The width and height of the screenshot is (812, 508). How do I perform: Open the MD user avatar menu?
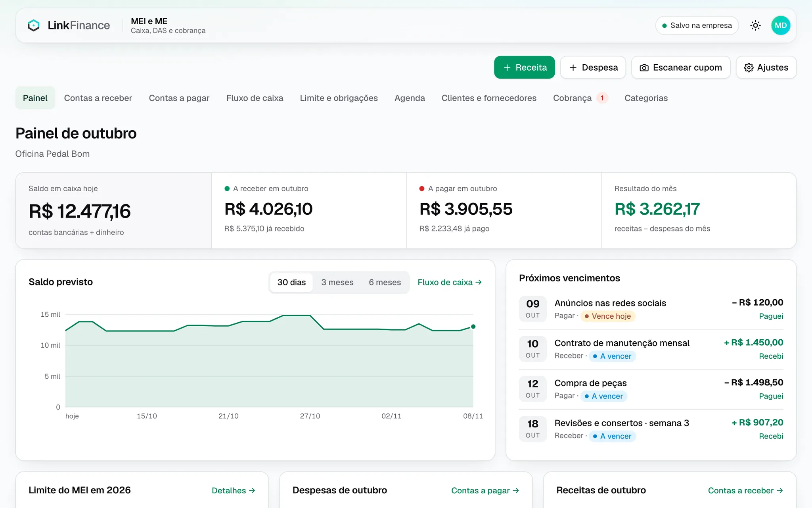click(x=781, y=25)
